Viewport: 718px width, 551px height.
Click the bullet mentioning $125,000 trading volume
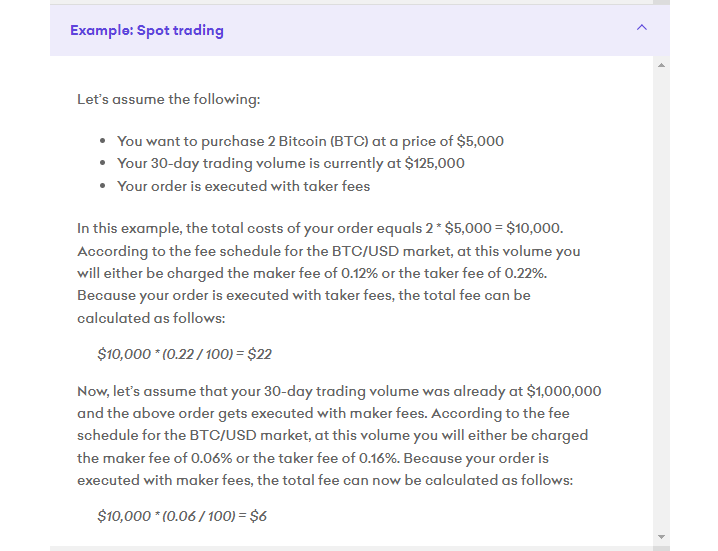point(290,164)
